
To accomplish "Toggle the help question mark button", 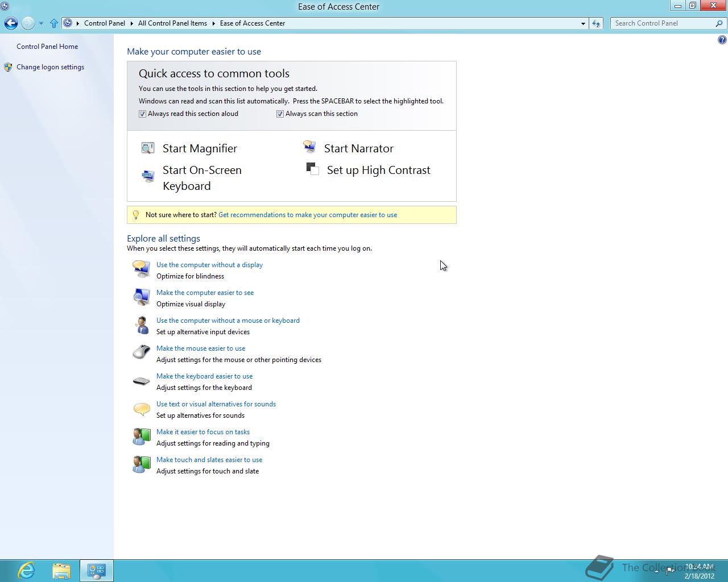I will coord(722,40).
